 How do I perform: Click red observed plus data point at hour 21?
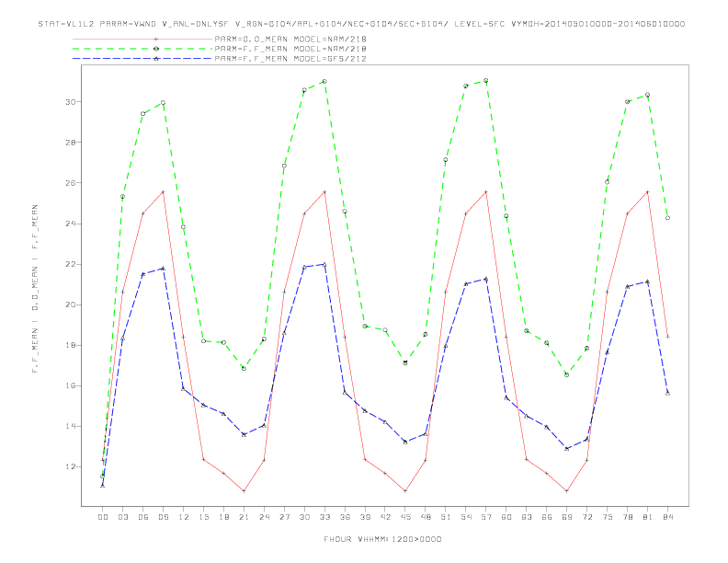pyautogui.click(x=244, y=491)
